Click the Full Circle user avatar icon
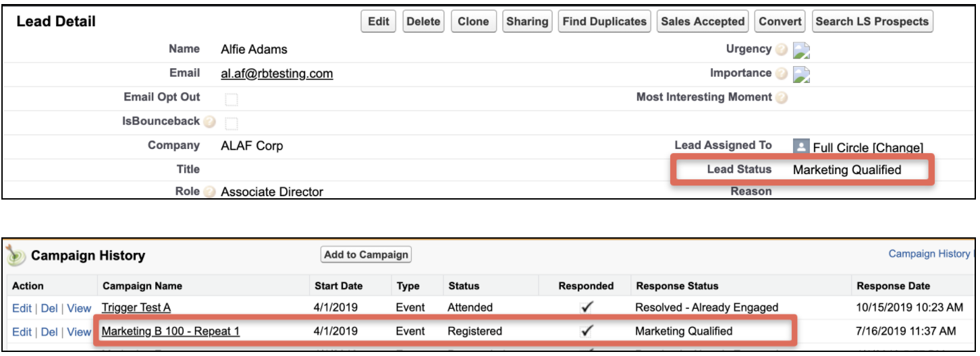980x356 pixels. coord(801,146)
